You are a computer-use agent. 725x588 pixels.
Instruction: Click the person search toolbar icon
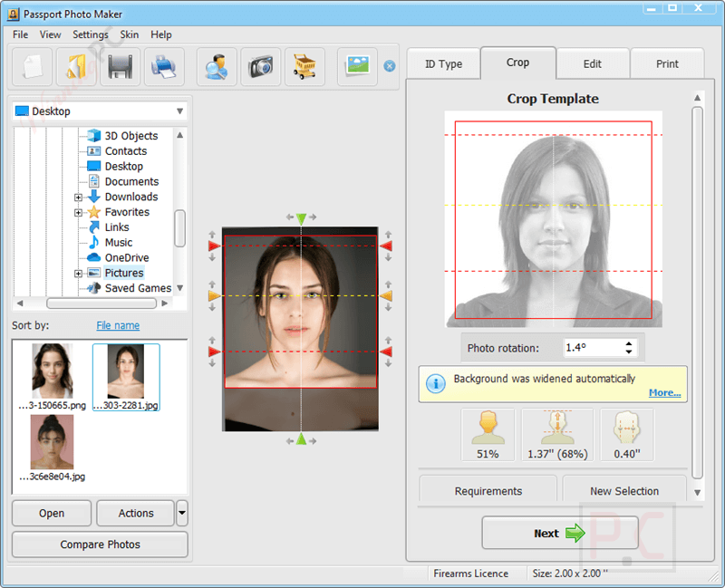(x=217, y=67)
